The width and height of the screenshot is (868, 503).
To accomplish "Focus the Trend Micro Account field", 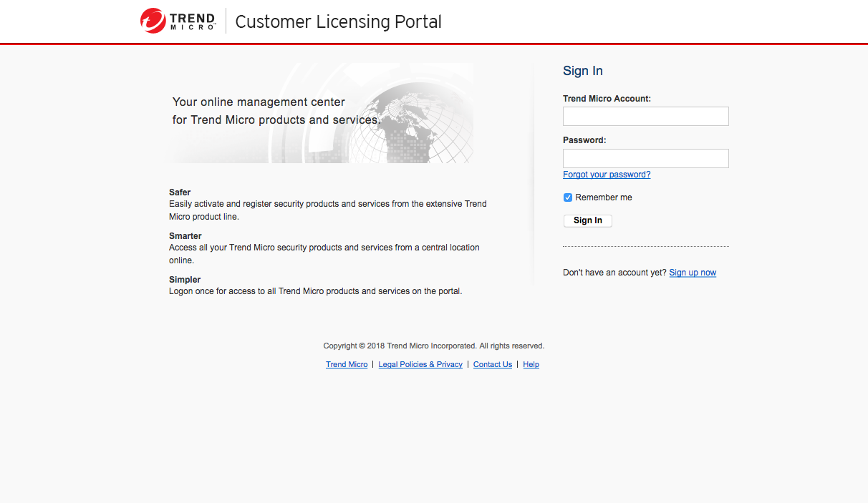I will [645, 117].
